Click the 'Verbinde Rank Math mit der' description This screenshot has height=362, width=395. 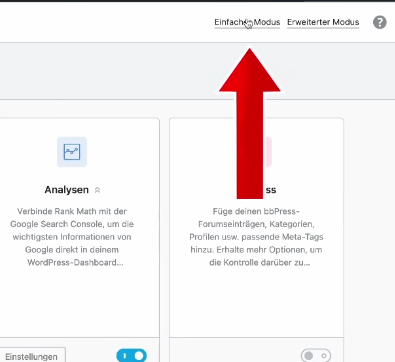click(72, 237)
